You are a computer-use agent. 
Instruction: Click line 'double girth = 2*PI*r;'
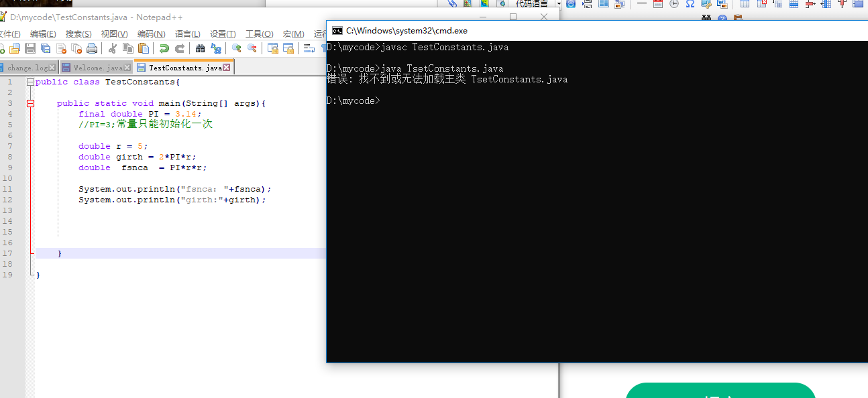(x=137, y=157)
